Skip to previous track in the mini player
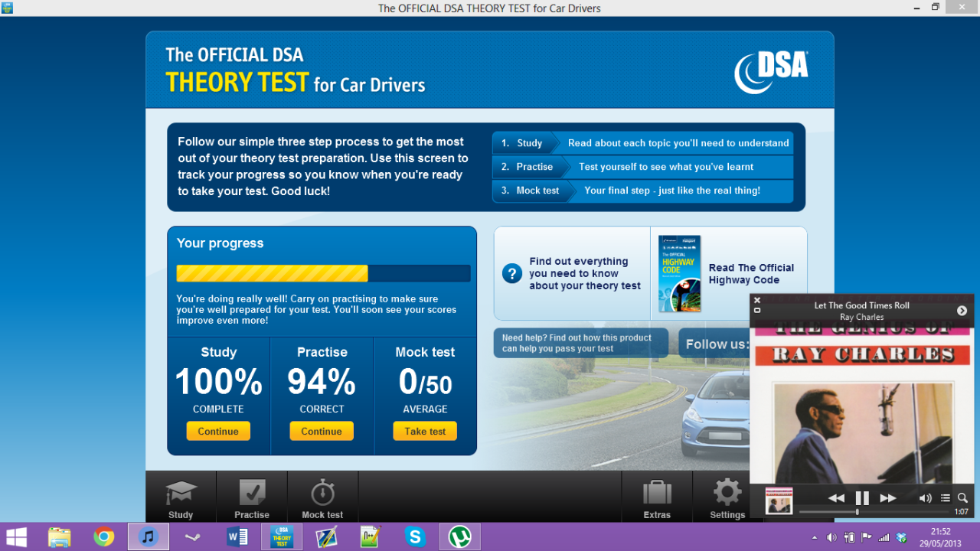 click(836, 498)
